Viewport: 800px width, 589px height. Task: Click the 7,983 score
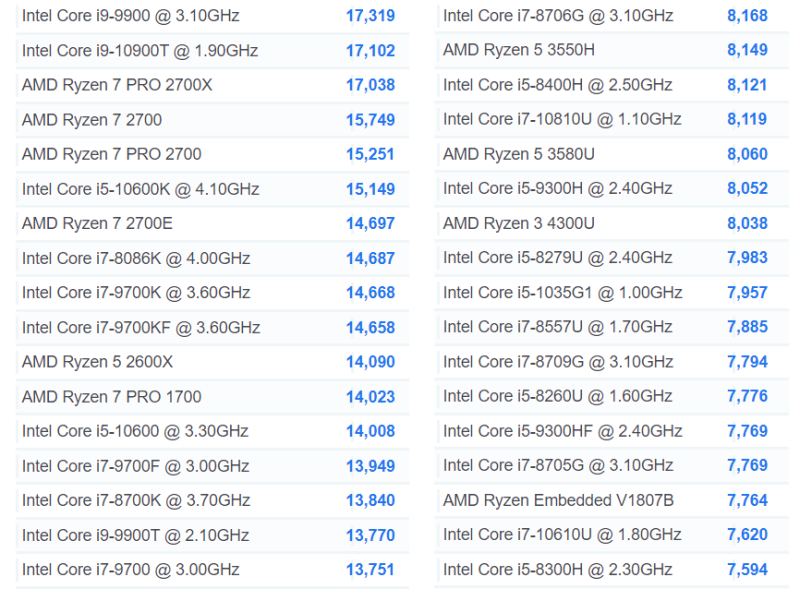(747, 258)
